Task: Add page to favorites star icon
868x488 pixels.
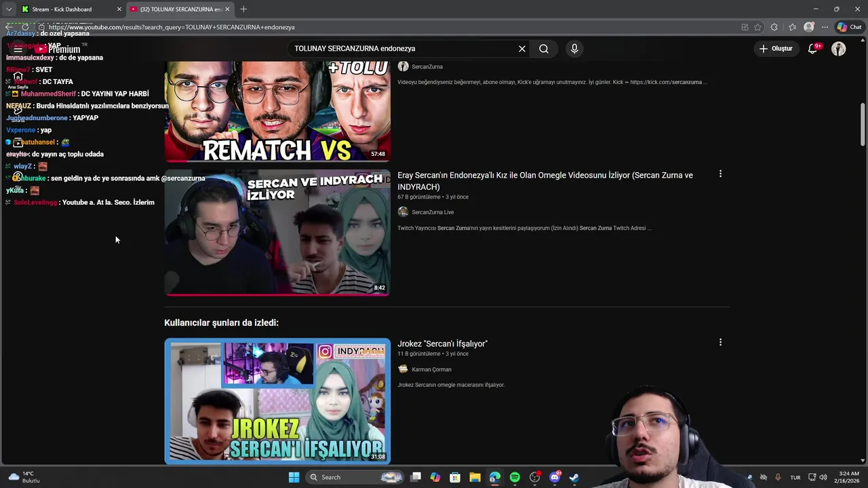Action: (757, 27)
